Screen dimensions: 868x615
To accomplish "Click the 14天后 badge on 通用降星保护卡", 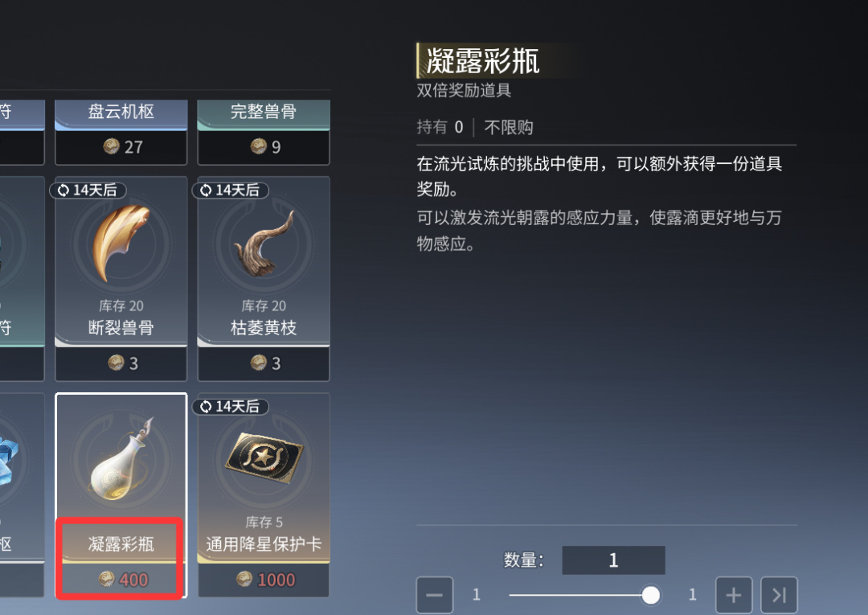I will point(231,407).
